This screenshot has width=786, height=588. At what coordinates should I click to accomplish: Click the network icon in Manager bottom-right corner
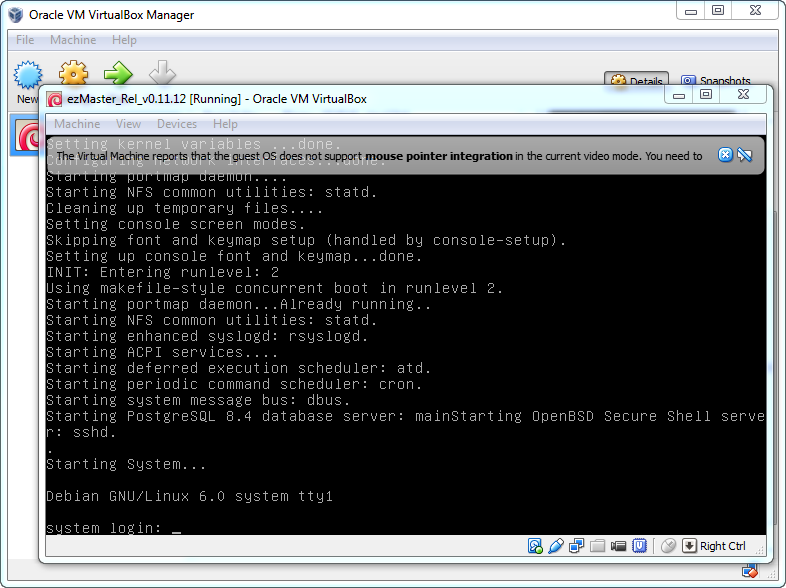(750, 571)
